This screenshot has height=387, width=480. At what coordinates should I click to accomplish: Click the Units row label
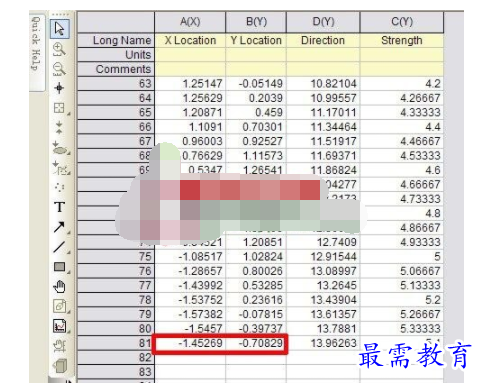pyautogui.click(x=116, y=55)
